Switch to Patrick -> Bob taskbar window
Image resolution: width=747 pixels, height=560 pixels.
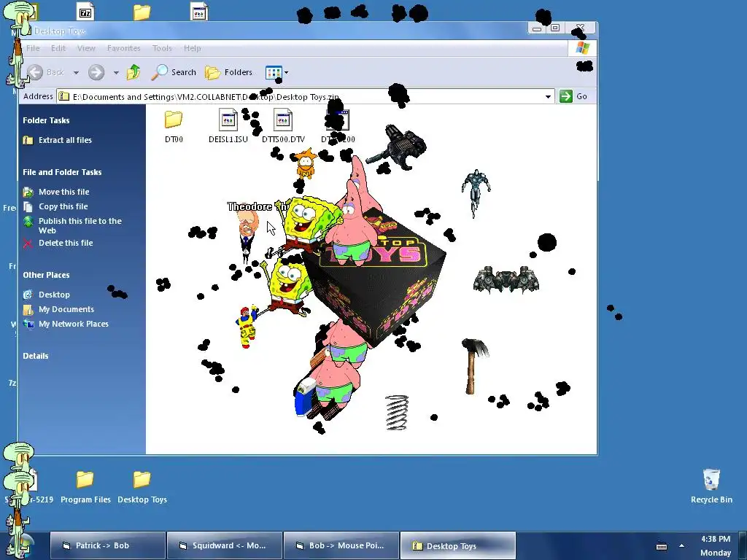click(108, 545)
